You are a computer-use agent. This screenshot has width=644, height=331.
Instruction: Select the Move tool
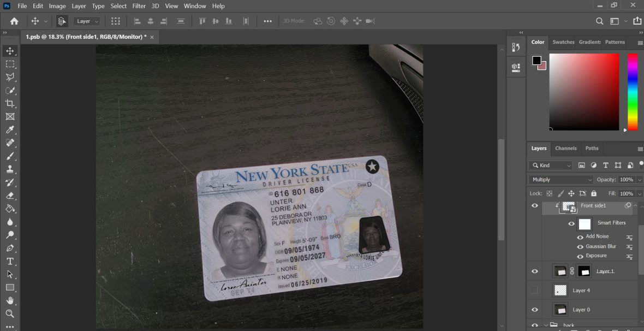tap(10, 51)
